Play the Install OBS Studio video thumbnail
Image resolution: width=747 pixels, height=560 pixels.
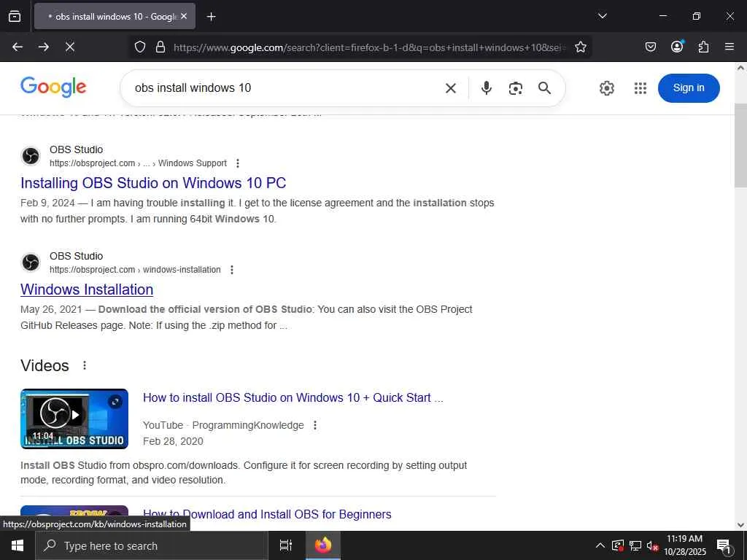(74, 419)
